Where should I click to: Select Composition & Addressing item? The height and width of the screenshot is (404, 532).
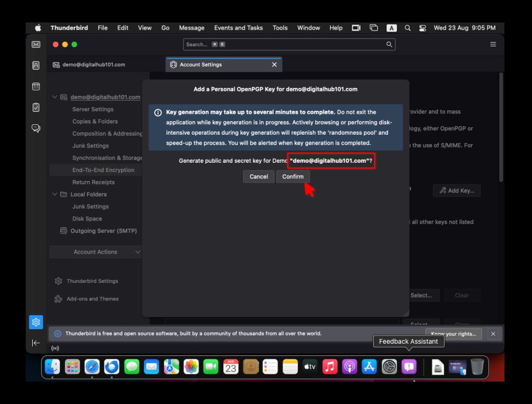click(x=107, y=134)
